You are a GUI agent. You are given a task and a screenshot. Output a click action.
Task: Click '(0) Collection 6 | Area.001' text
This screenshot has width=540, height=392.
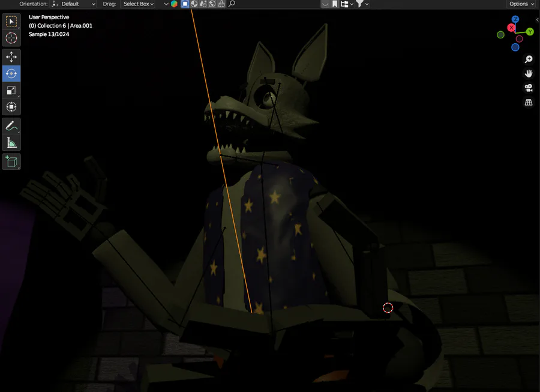[x=61, y=25]
